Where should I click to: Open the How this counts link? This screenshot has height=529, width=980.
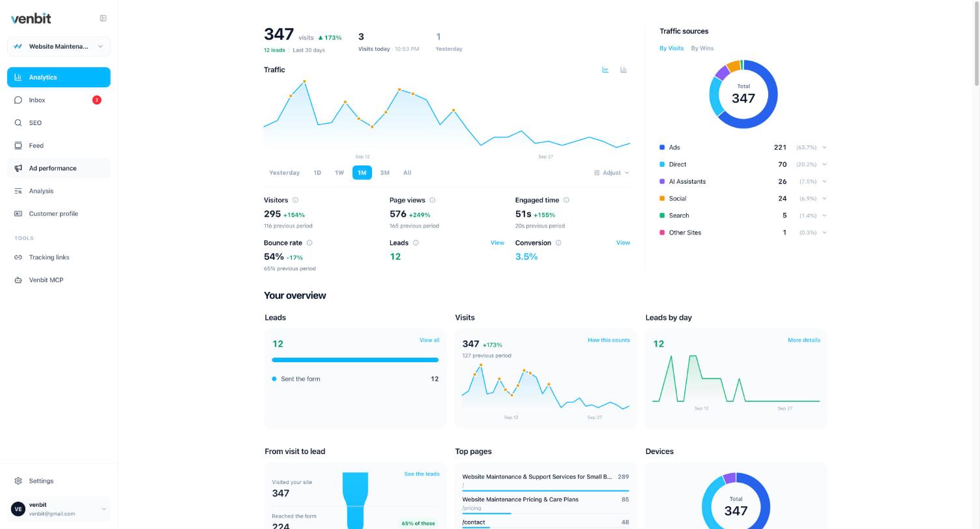(609, 340)
